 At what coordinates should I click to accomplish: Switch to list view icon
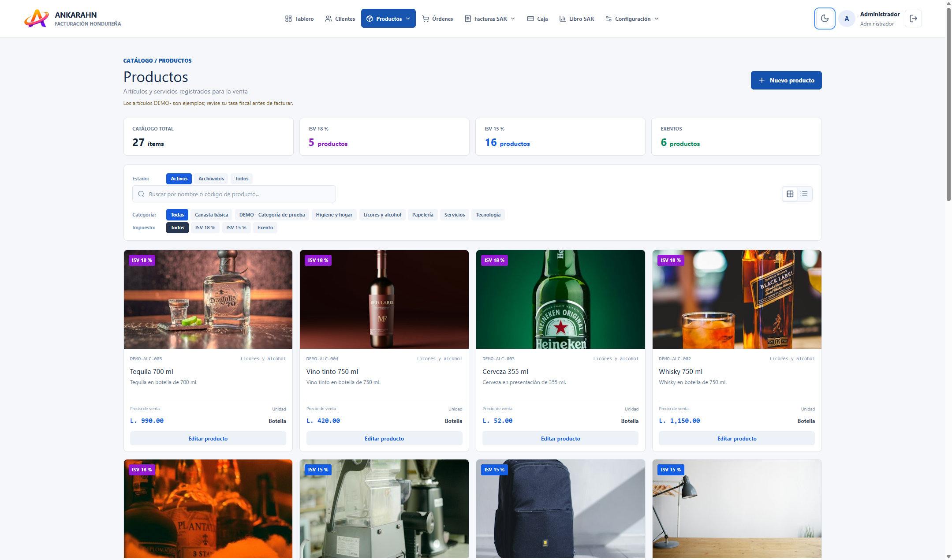(804, 194)
